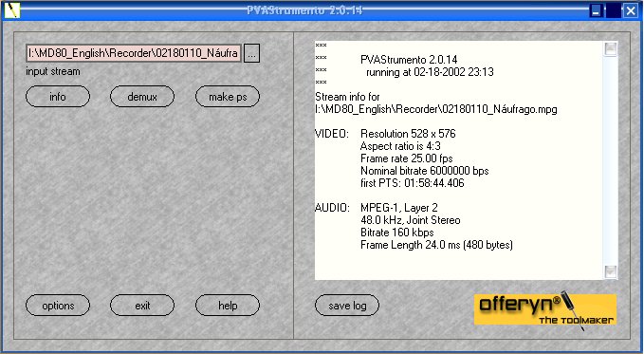This screenshot has height=354, width=644.
Task: Click the log scrollbar up arrow
Action: click(611, 49)
